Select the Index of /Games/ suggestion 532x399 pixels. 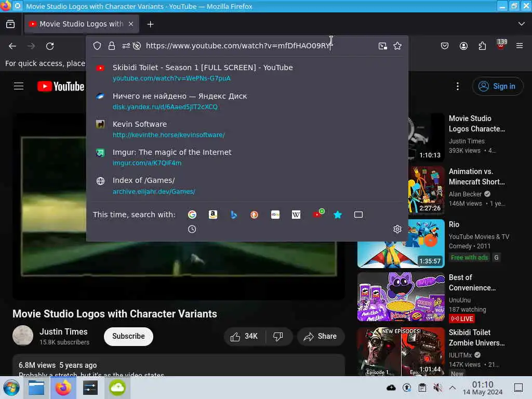(247, 185)
